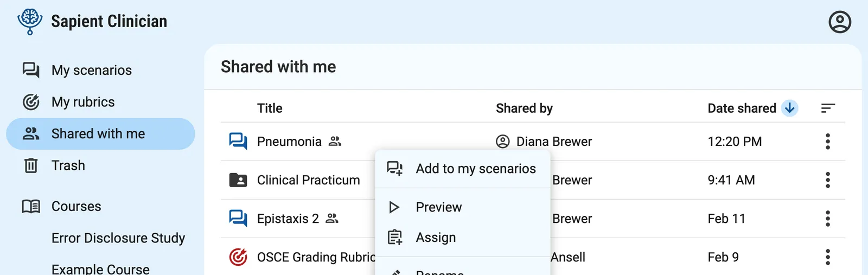The height and width of the screenshot is (275, 868).
Task: Click the OSCE Grading Rubric target icon
Action: click(238, 257)
